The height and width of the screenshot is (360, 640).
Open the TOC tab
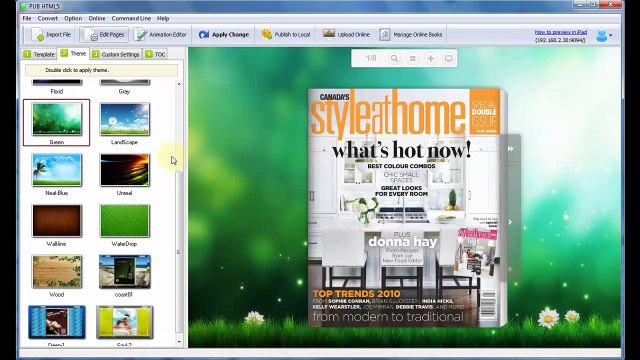point(156,54)
